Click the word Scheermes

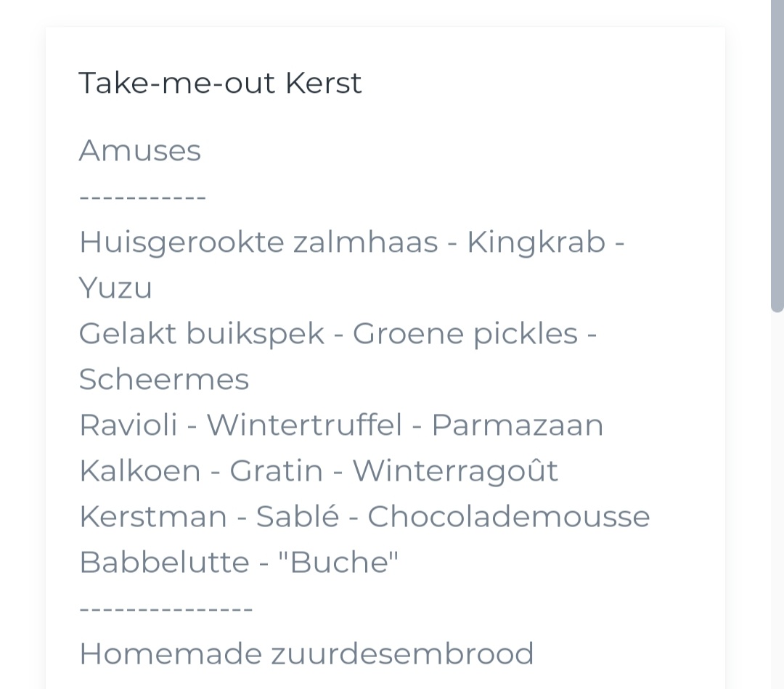pos(164,379)
